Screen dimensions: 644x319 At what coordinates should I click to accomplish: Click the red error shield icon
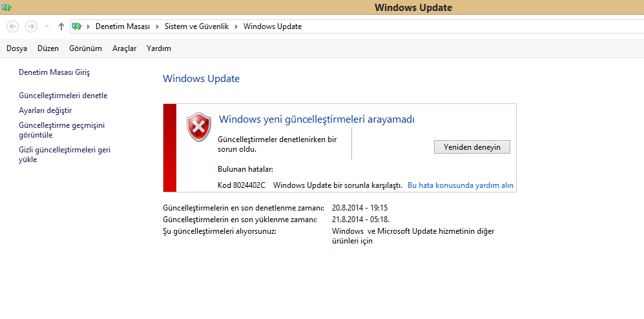(199, 127)
